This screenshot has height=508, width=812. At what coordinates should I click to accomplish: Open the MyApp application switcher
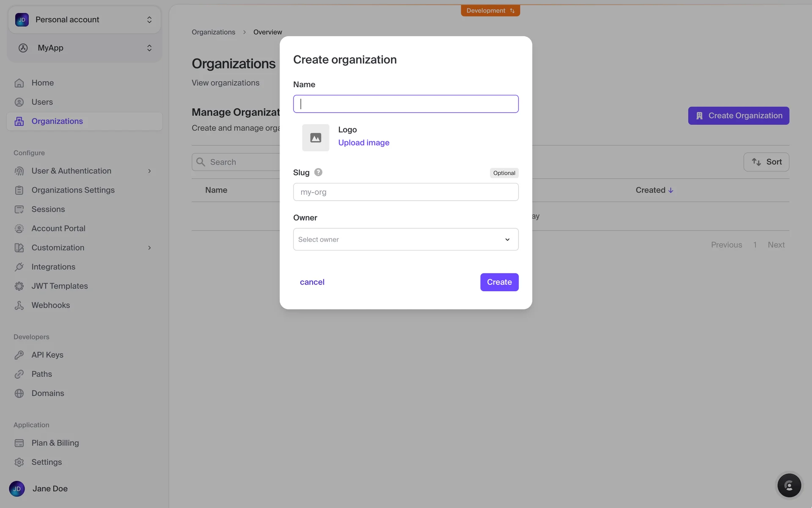pos(85,48)
